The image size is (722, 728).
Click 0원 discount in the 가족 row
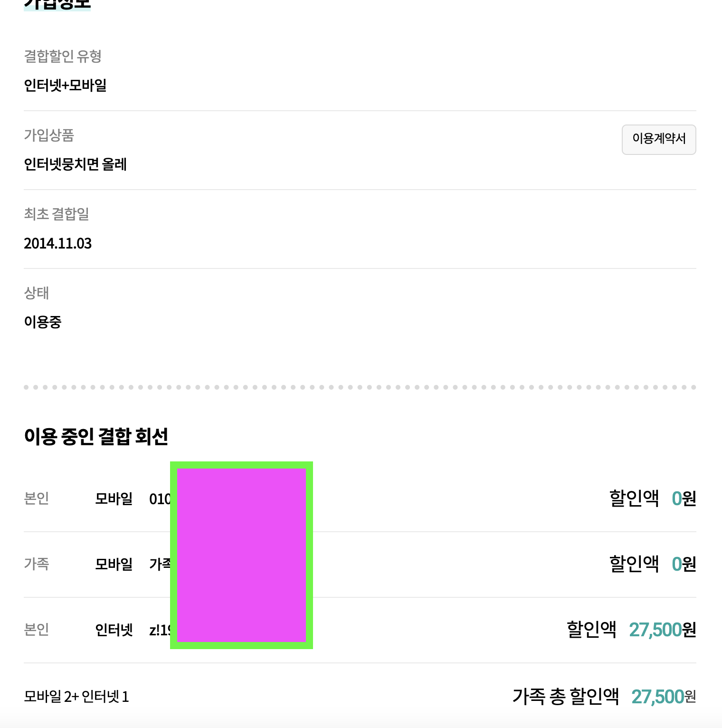684,564
